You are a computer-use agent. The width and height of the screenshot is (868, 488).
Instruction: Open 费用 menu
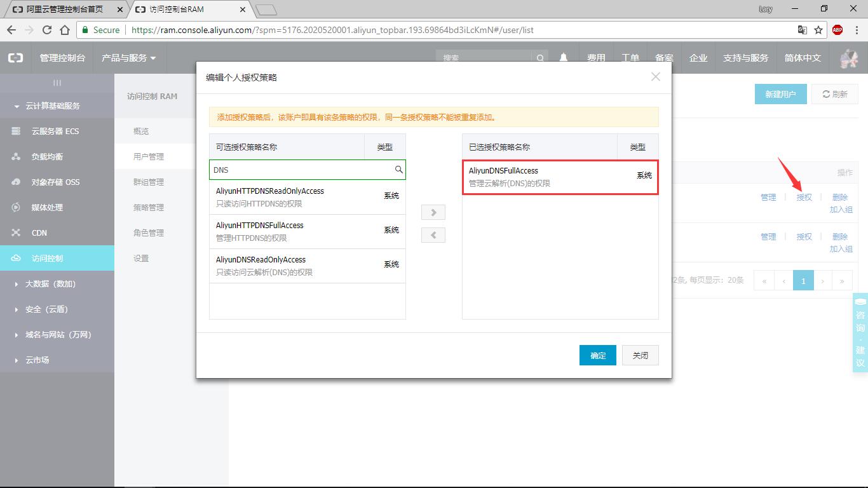click(596, 58)
